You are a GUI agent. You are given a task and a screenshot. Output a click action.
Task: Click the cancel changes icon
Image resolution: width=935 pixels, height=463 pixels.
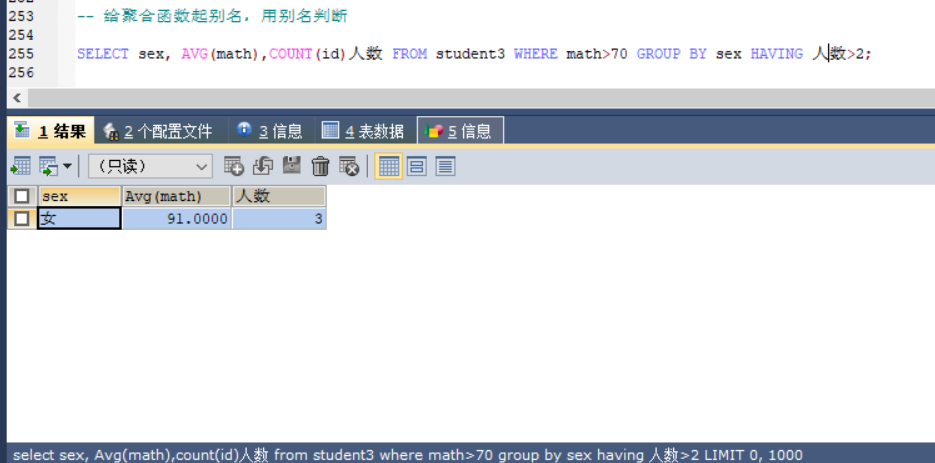pos(349,166)
